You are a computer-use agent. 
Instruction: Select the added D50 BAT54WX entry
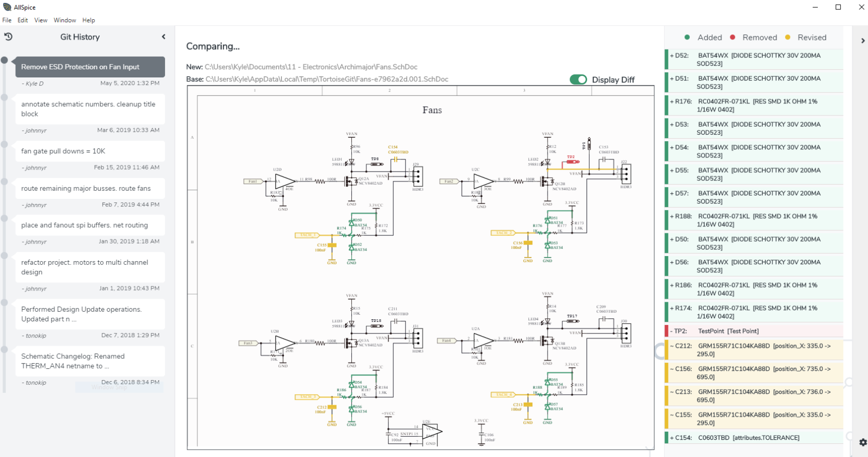point(754,243)
